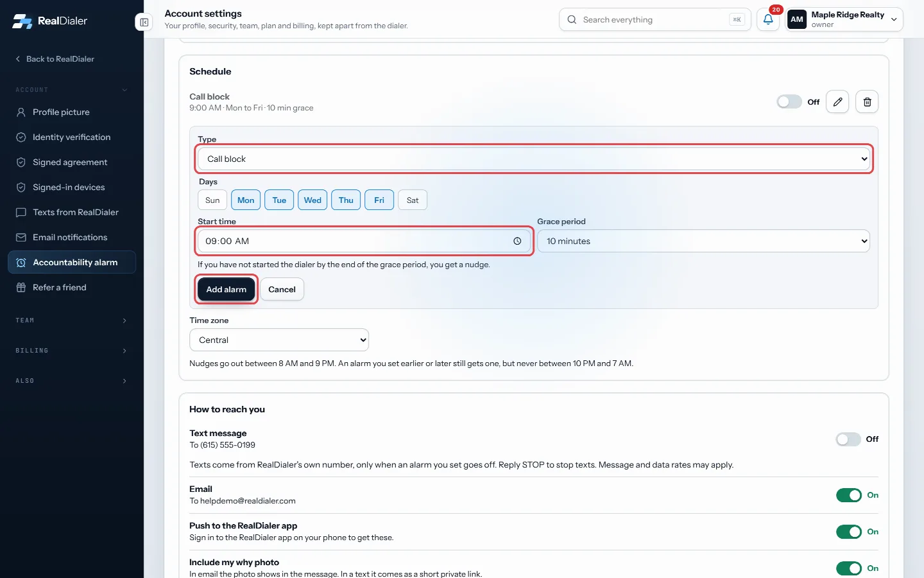
Task: Focus the Search everything field
Action: click(x=655, y=19)
